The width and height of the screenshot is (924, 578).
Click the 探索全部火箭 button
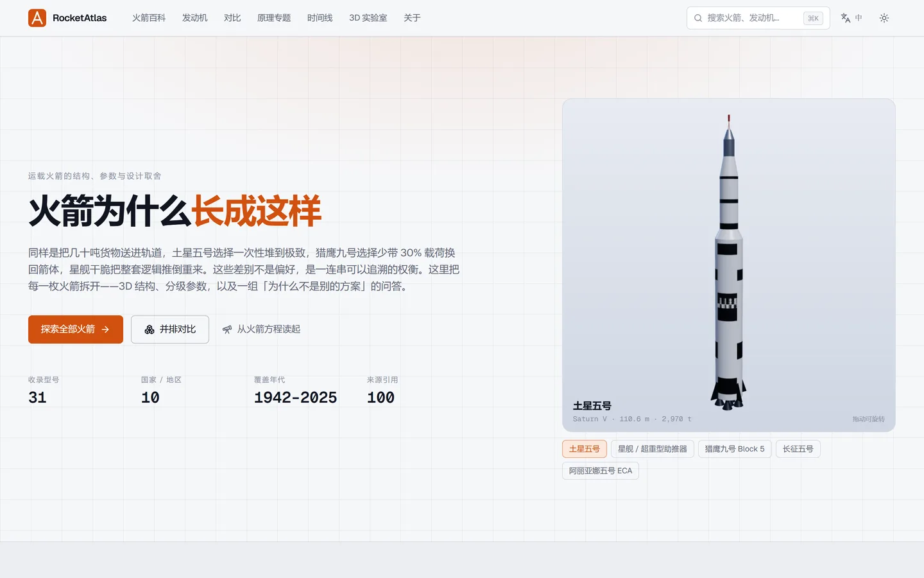(76, 329)
